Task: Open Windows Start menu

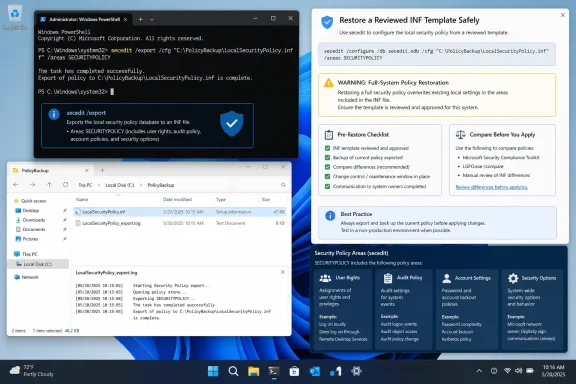Action: click(213, 371)
